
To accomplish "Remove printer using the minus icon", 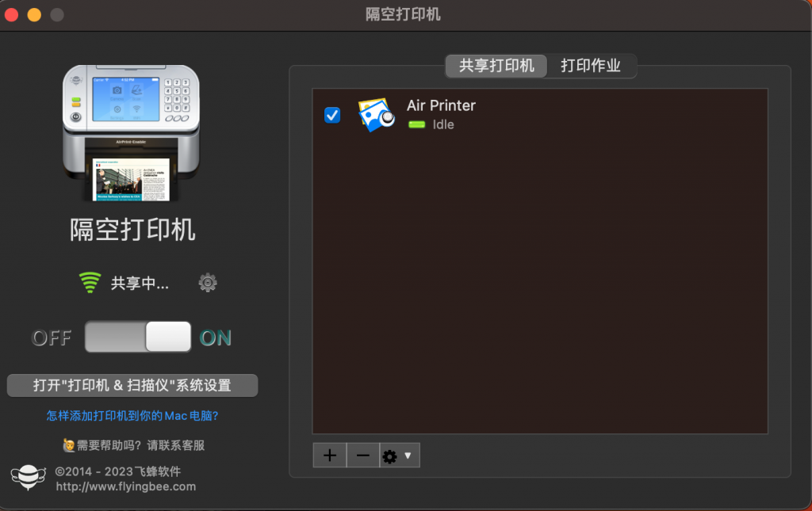I will pyautogui.click(x=362, y=455).
